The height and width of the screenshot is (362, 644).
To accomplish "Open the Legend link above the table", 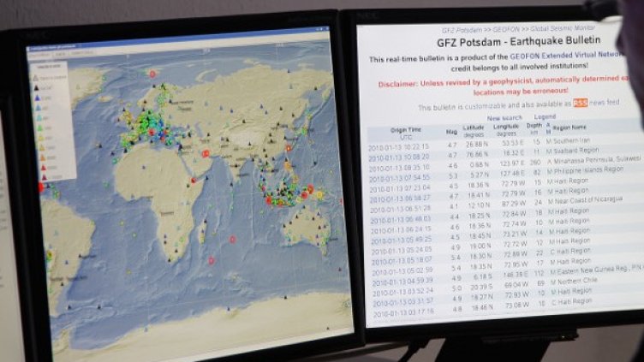I will click(x=546, y=117).
